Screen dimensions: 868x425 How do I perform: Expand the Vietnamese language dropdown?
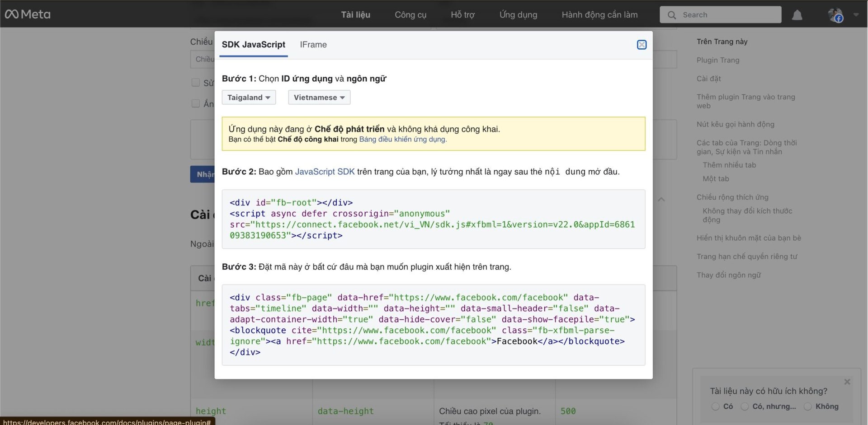point(319,98)
